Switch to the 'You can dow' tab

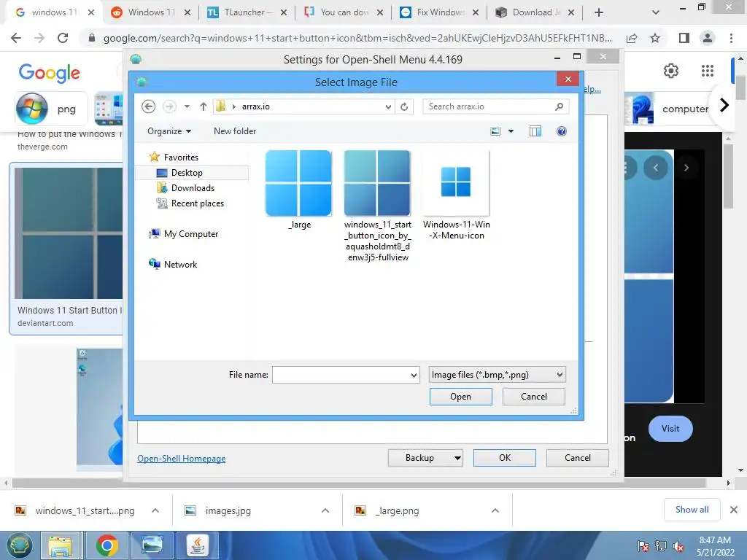click(x=343, y=12)
